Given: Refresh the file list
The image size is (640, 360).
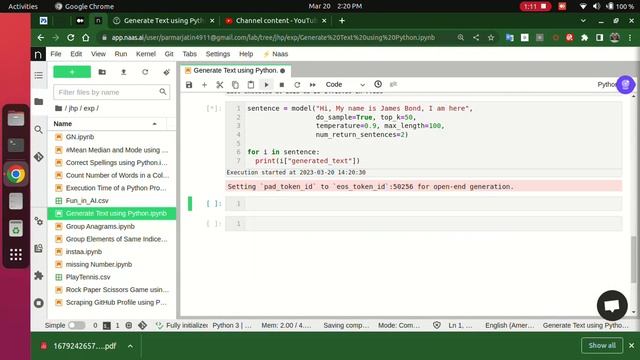Looking at the screenshot, I should coord(145,72).
